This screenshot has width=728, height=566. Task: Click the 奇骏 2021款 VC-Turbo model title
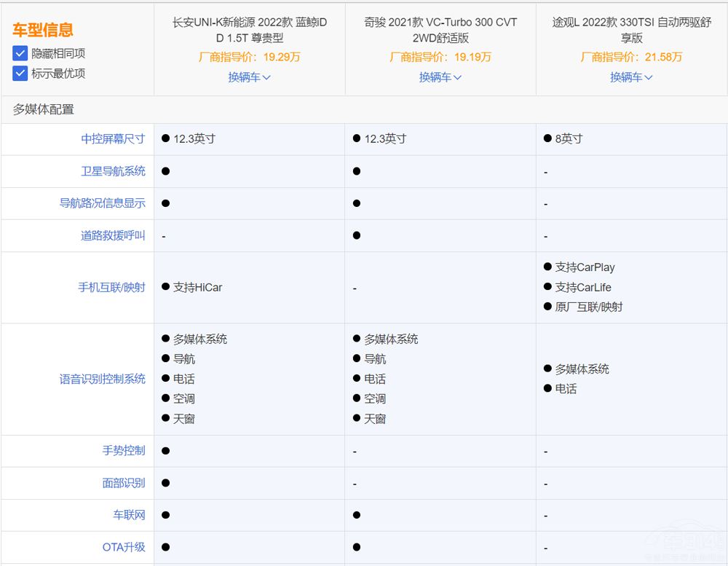click(440, 30)
